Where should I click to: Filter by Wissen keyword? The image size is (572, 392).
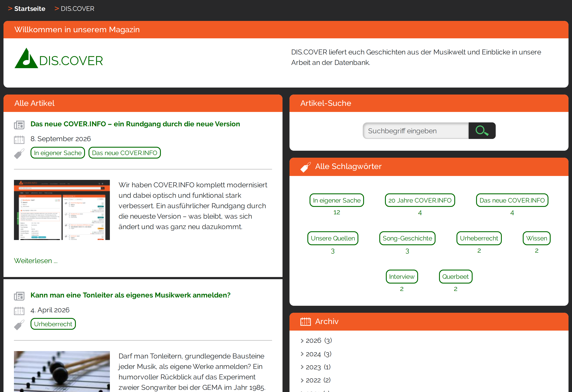point(536,238)
